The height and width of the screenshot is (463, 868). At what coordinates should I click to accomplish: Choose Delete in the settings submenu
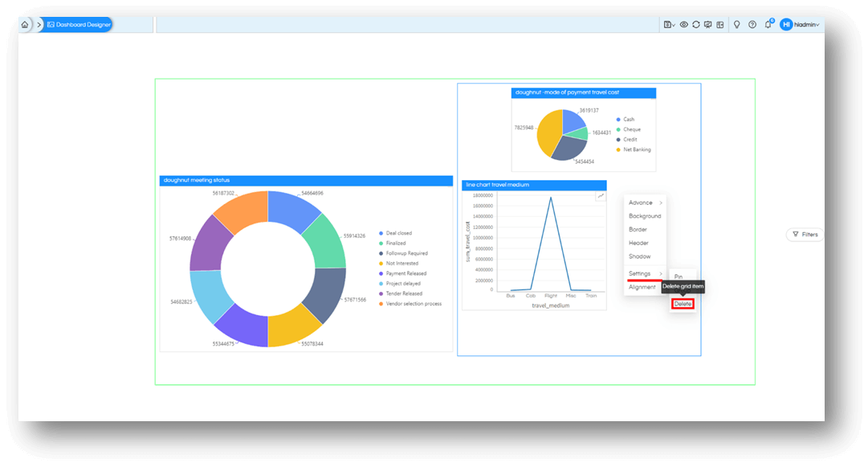683,304
